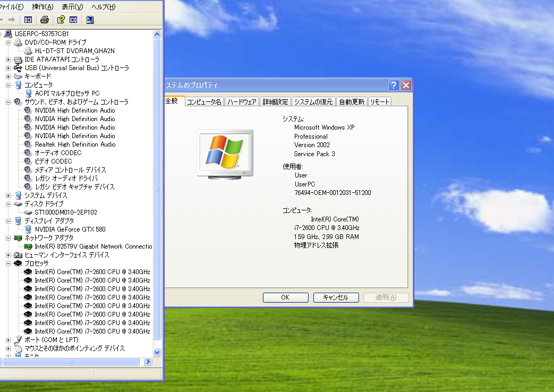This screenshot has height=392, width=554.
Task: Click the mouse icon for マウスとそのほかのポインティング デバイス
Action: click(18, 348)
